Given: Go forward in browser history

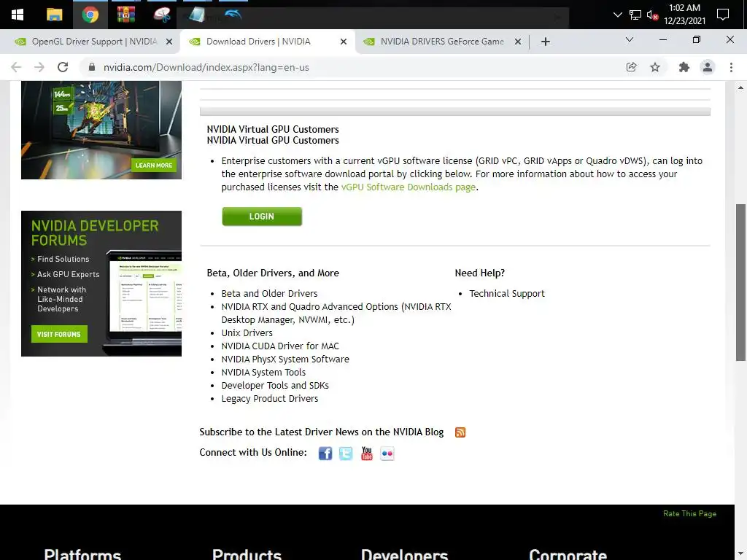Looking at the screenshot, I should tap(39, 67).
